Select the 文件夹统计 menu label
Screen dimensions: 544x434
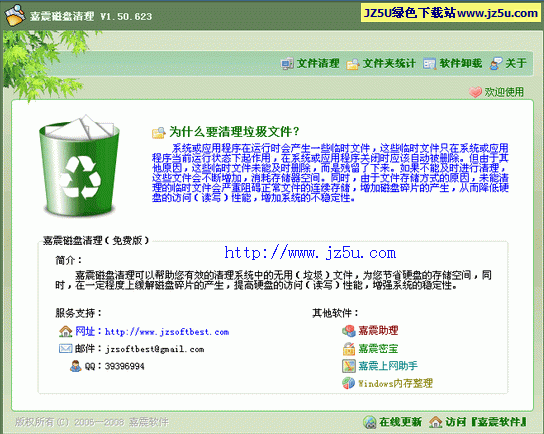tap(389, 63)
